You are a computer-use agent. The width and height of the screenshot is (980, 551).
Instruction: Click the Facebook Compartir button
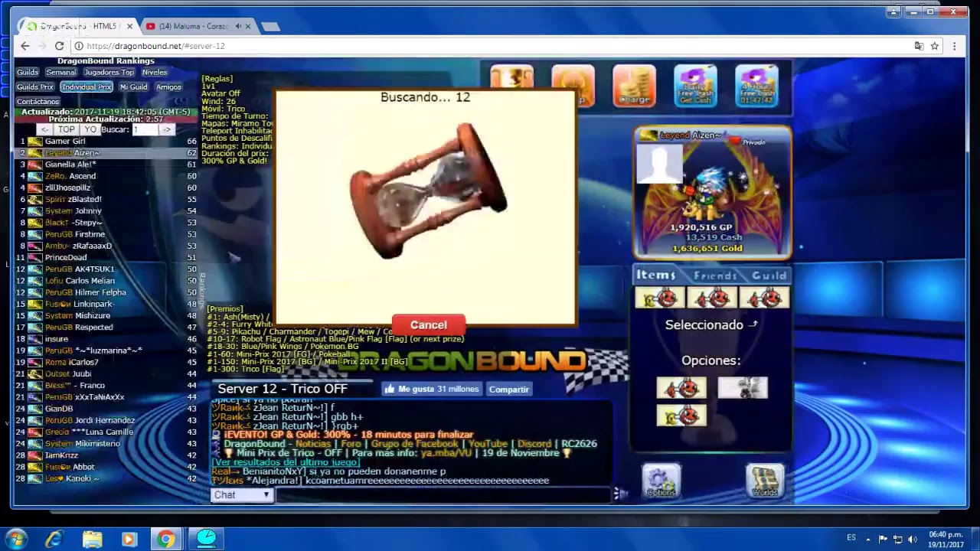point(509,390)
